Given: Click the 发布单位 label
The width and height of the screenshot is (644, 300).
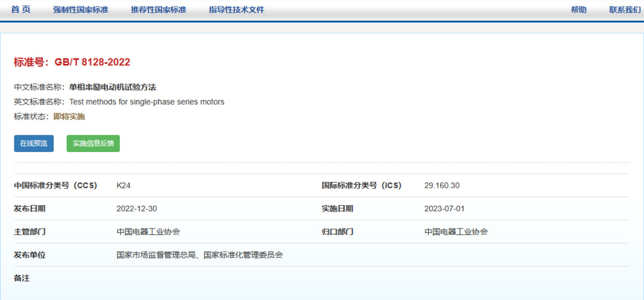Looking at the screenshot, I should tap(30, 255).
